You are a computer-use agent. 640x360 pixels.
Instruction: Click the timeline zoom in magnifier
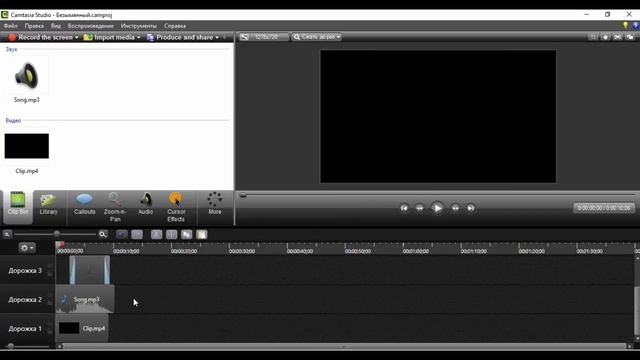point(103,234)
